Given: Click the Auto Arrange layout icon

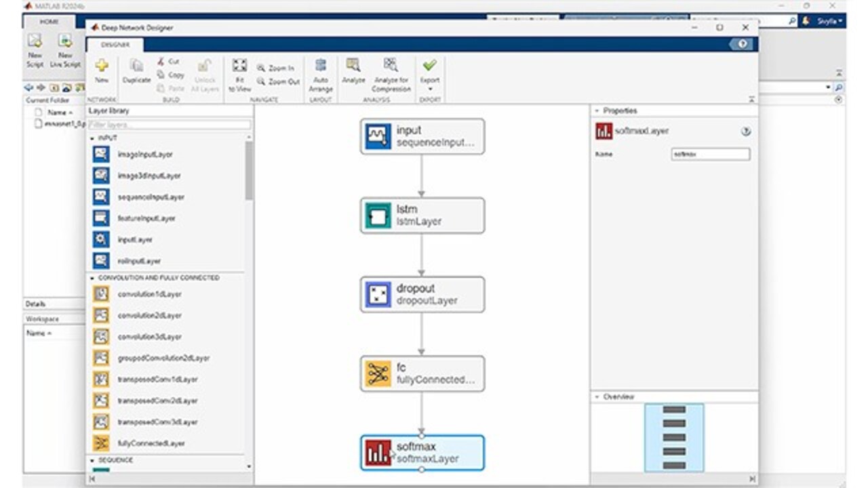Looking at the screenshot, I should [x=321, y=66].
